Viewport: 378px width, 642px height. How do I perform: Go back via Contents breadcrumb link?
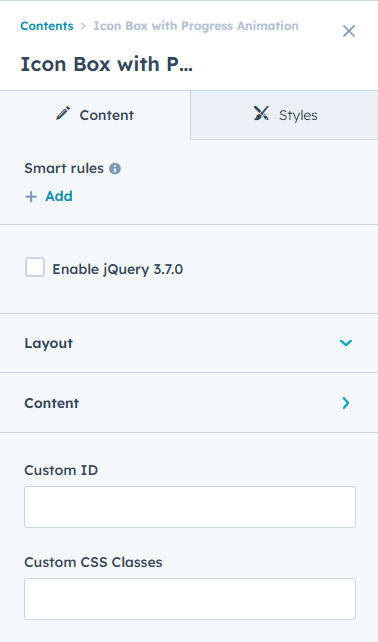(x=47, y=26)
